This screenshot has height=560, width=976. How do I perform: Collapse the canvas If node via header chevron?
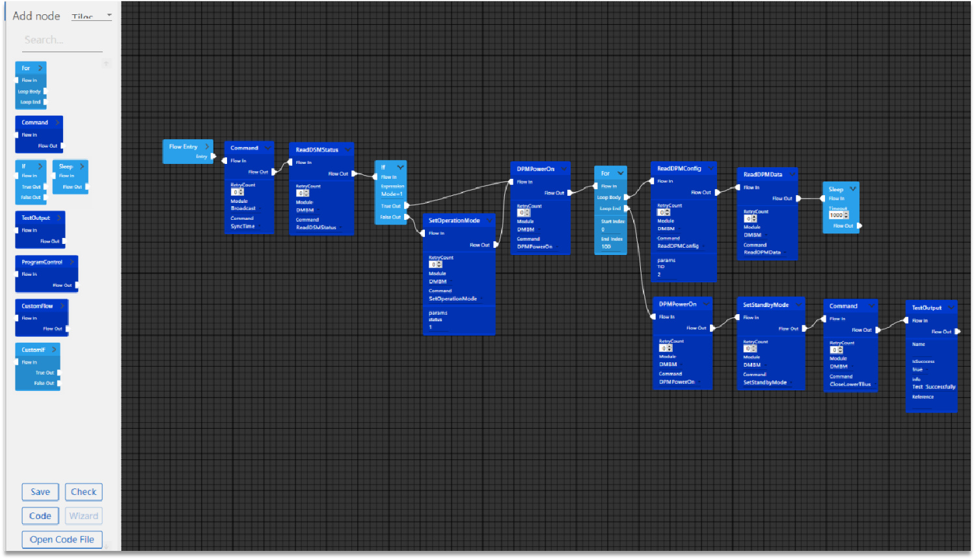coord(400,167)
